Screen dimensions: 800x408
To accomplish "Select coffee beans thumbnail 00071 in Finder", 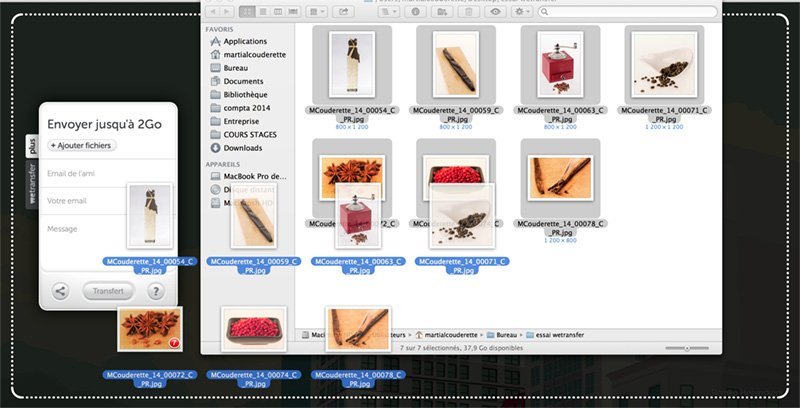I will (664, 65).
